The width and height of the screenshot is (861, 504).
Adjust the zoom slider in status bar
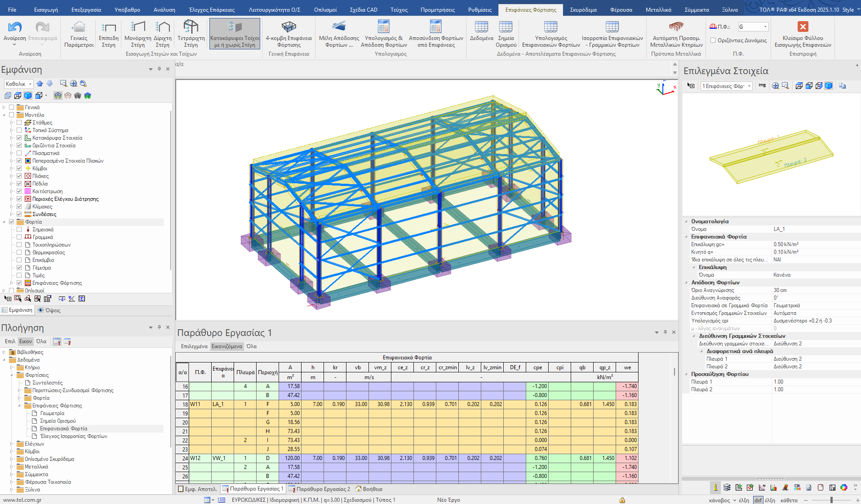click(x=831, y=500)
